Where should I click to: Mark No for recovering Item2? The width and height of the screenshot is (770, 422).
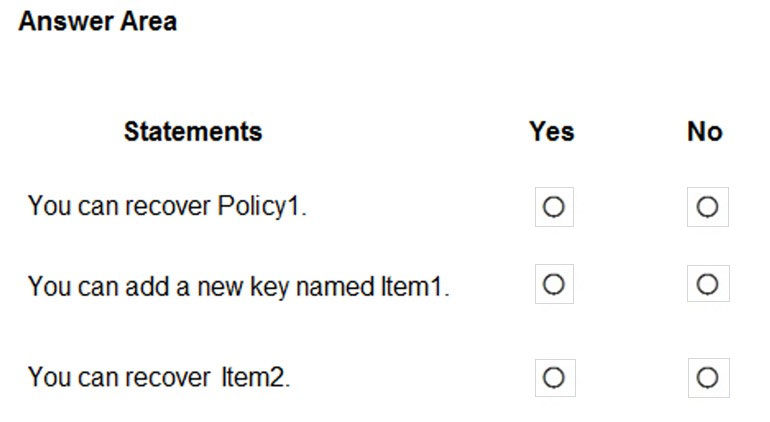(707, 377)
